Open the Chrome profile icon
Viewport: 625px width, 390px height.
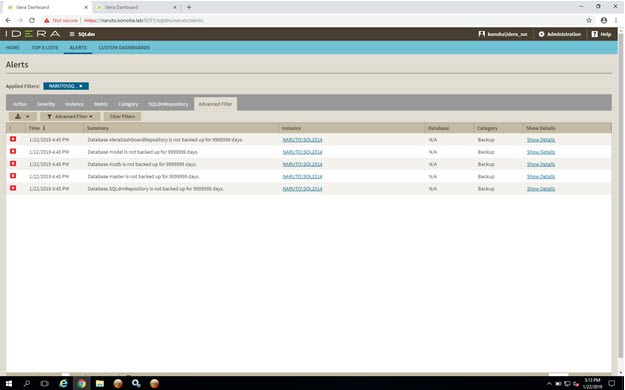coord(604,20)
